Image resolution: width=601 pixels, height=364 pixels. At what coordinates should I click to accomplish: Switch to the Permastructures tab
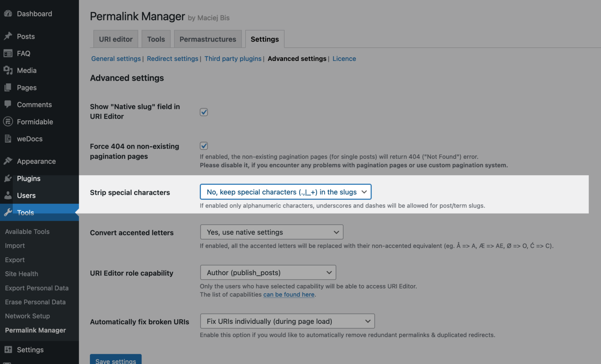208,39
